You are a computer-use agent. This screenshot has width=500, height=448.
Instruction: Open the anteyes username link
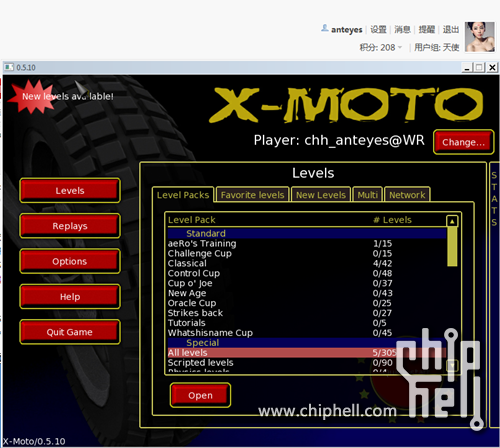[x=346, y=30]
